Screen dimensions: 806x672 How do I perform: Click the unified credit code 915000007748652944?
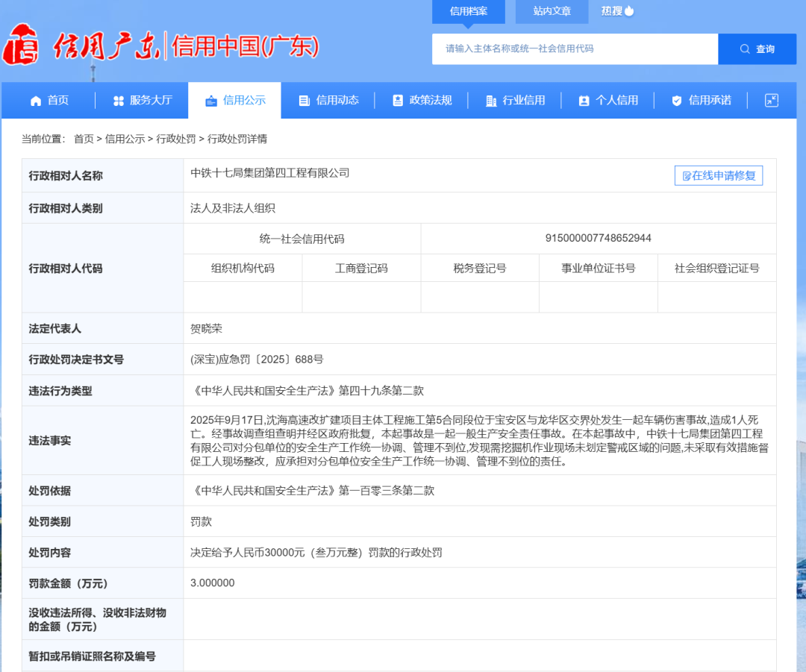point(598,239)
